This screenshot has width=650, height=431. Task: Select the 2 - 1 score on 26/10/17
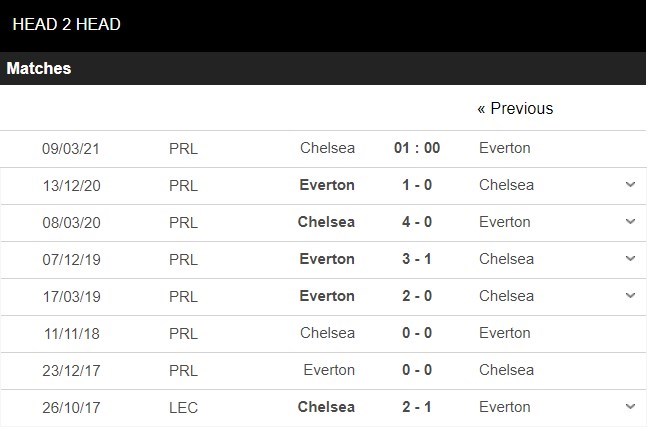coord(417,407)
